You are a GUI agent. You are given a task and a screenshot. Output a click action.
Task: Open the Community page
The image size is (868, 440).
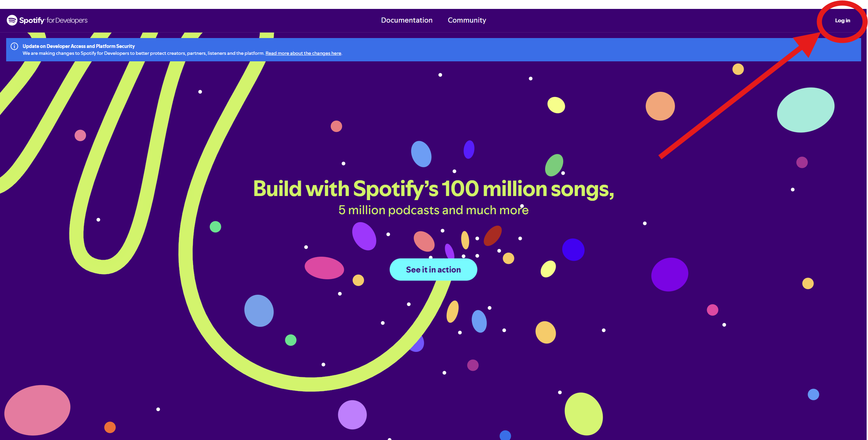[467, 20]
